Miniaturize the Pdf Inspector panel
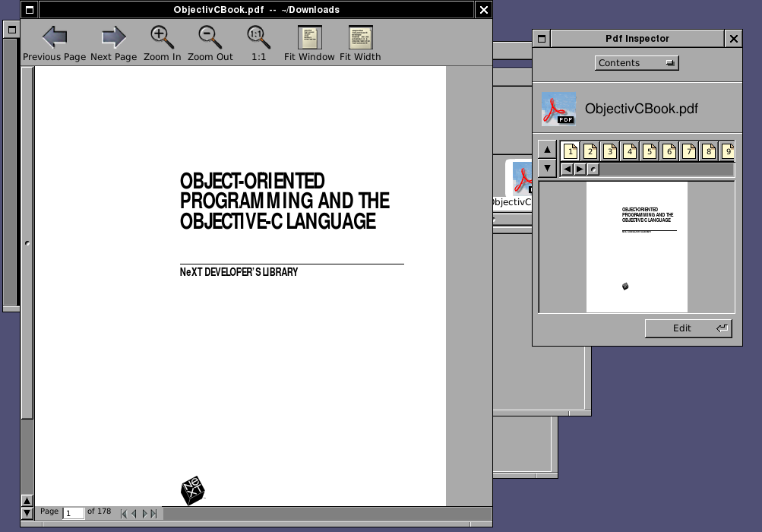This screenshot has height=532, width=762. pyautogui.click(x=542, y=39)
